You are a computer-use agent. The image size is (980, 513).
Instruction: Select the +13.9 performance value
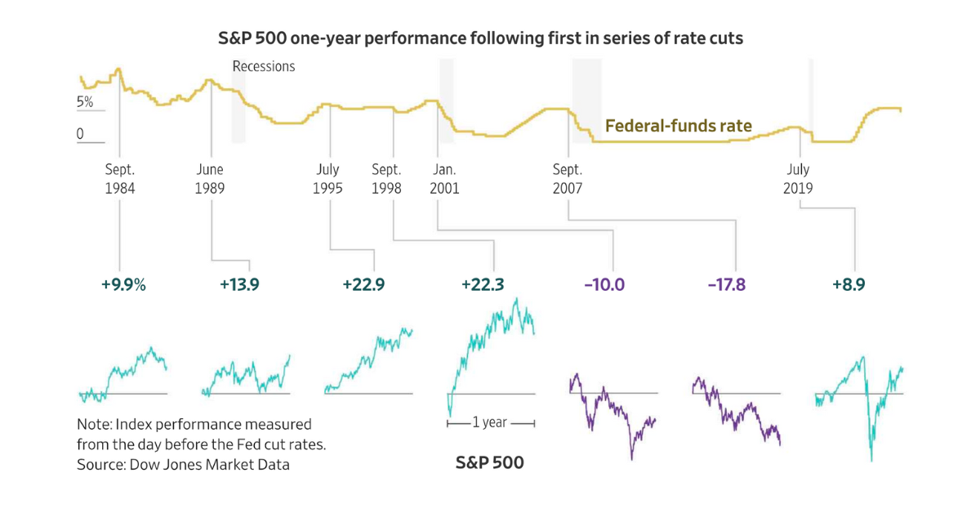tap(239, 284)
